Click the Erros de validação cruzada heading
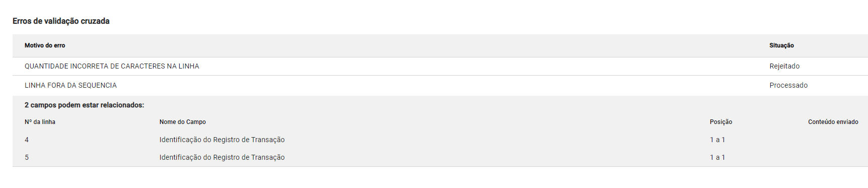868x188 pixels. coord(61,21)
